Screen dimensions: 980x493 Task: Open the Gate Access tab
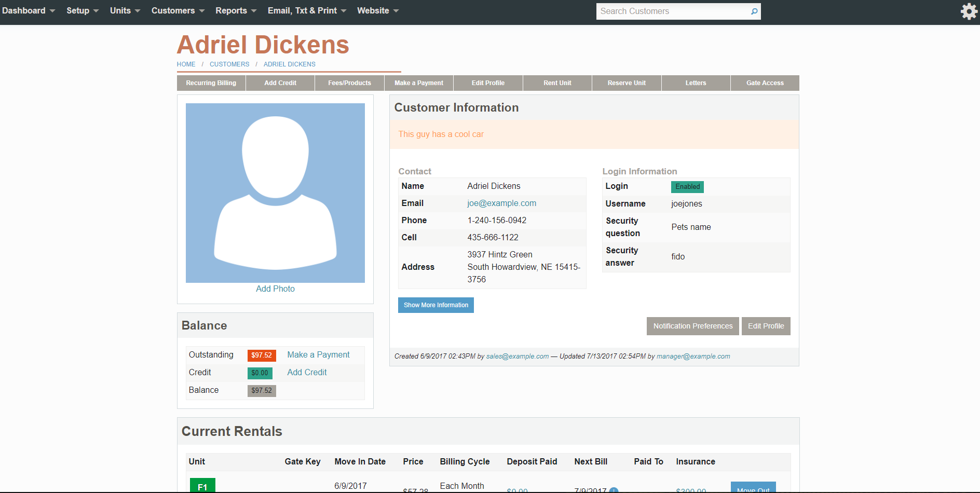[765, 83]
